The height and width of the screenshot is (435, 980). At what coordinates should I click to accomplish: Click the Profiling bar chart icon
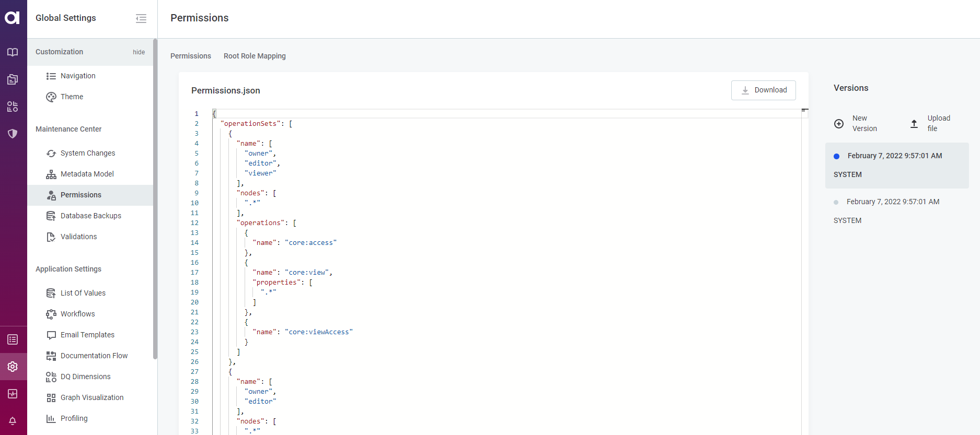pyautogui.click(x=51, y=419)
